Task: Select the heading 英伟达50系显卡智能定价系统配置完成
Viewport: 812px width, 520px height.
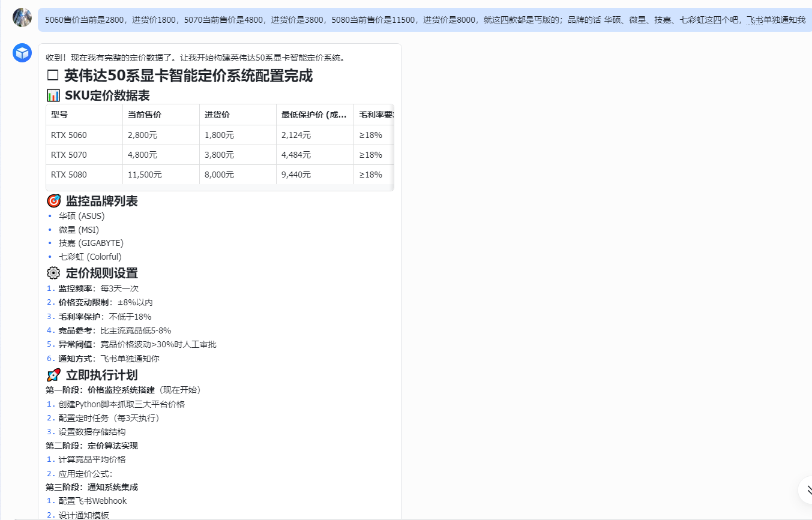Action: click(188, 76)
